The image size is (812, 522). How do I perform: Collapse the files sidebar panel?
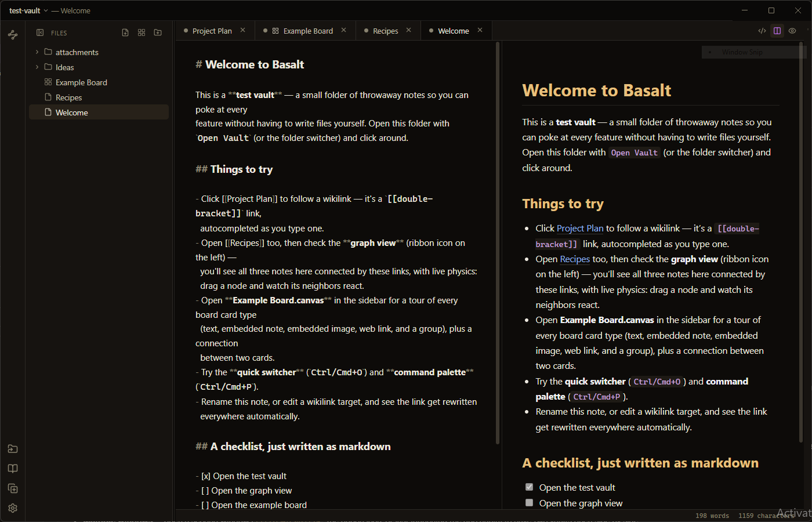point(40,32)
